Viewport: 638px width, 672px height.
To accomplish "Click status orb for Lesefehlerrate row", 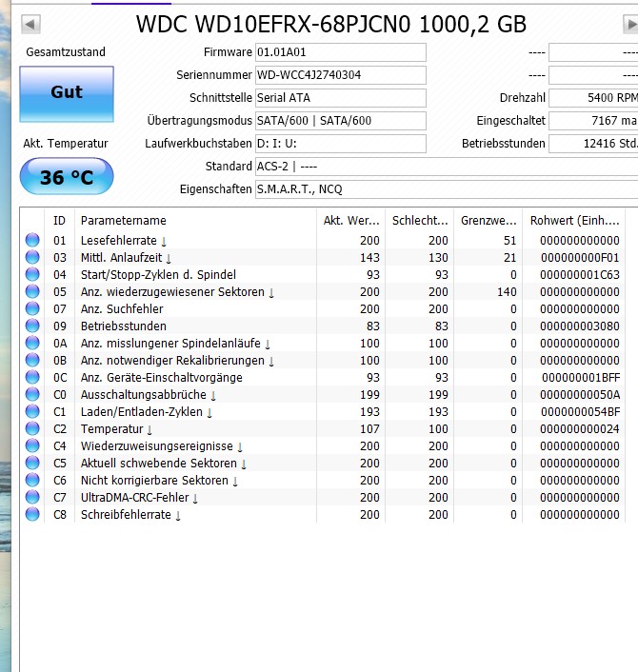I will [32, 240].
